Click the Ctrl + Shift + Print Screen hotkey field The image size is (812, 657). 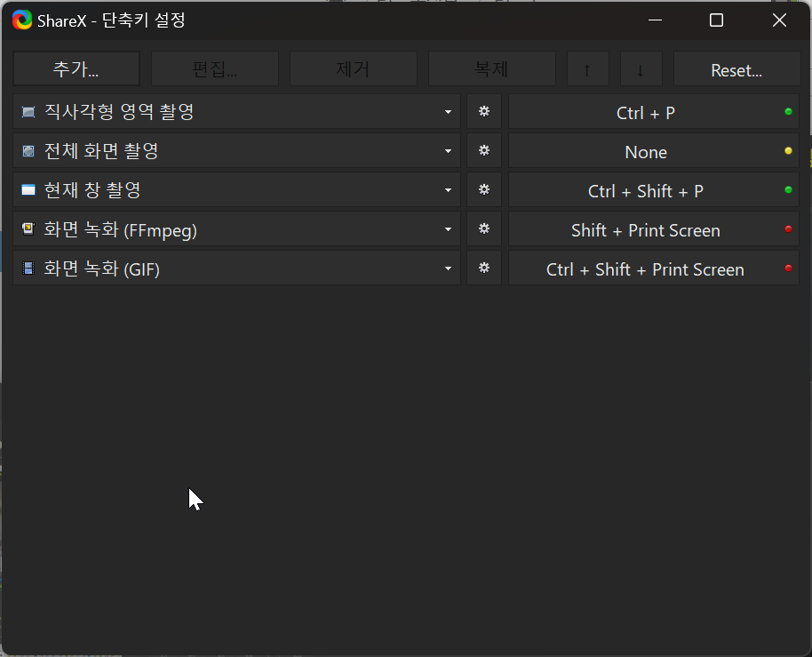click(x=654, y=268)
